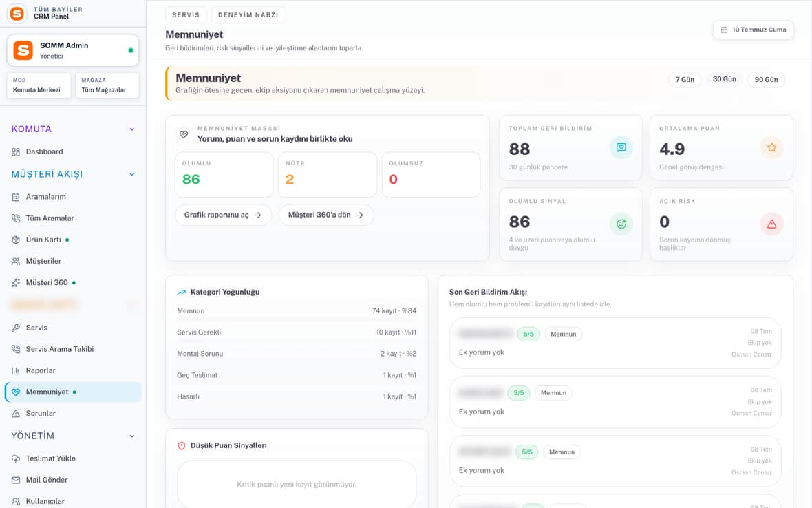Click the Teslimat Yükle cloud upload icon
The height and width of the screenshot is (508, 812).
pyautogui.click(x=16, y=459)
